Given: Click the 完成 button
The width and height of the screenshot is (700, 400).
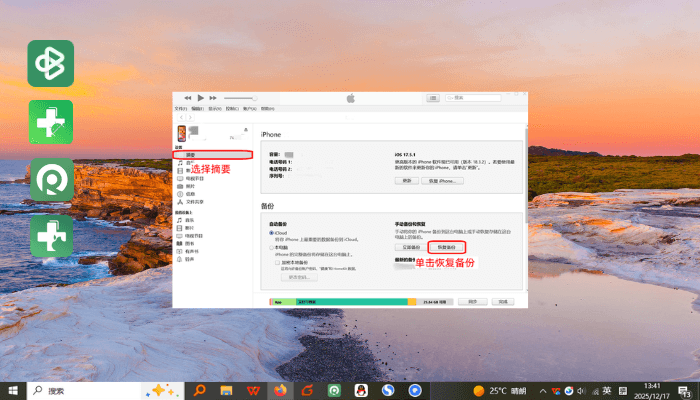Looking at the screenshot, I should coord(503,302).
